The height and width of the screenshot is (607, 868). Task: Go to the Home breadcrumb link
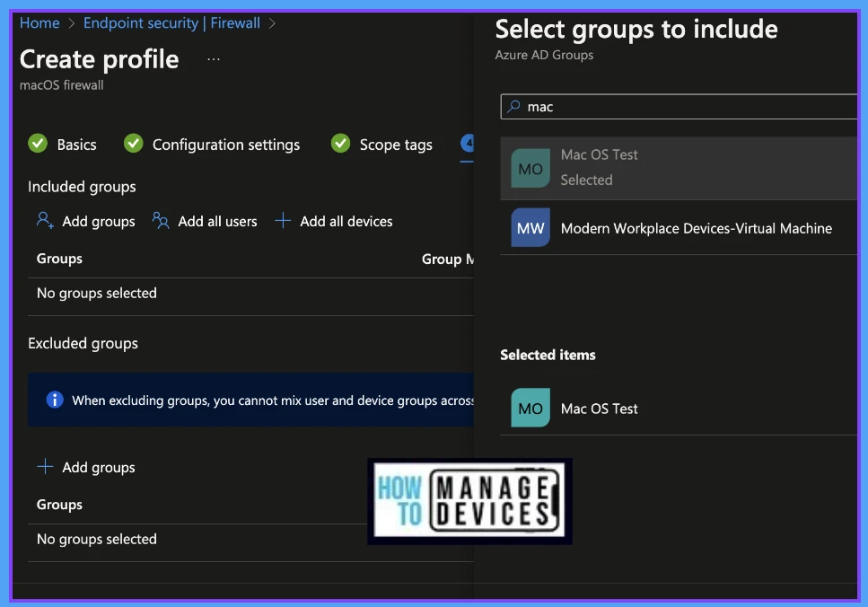39,23
